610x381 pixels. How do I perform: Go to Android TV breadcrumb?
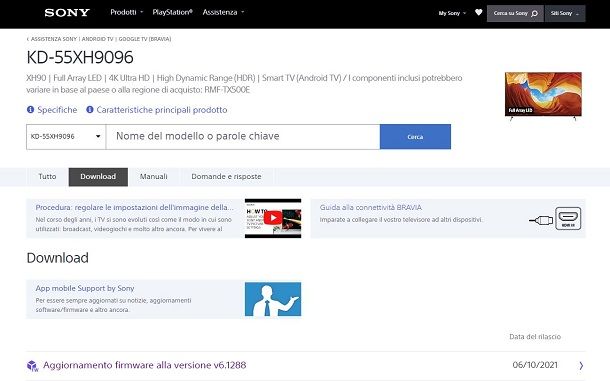(97, 39)
